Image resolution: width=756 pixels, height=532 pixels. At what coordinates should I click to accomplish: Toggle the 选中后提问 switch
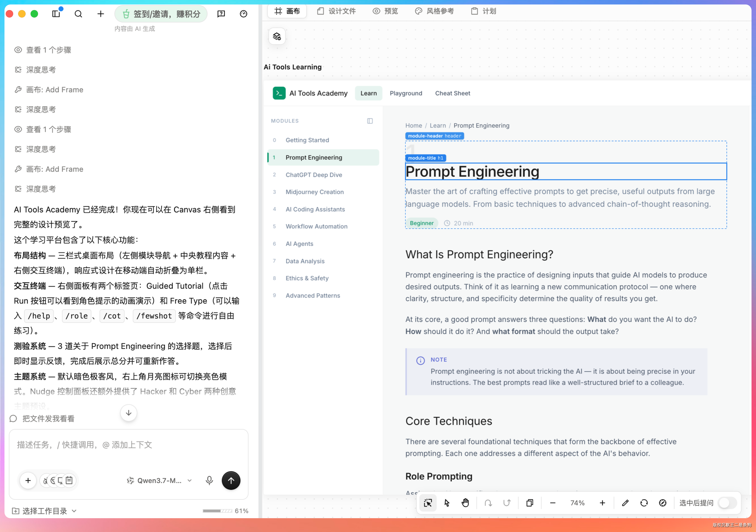click(727, 503)
